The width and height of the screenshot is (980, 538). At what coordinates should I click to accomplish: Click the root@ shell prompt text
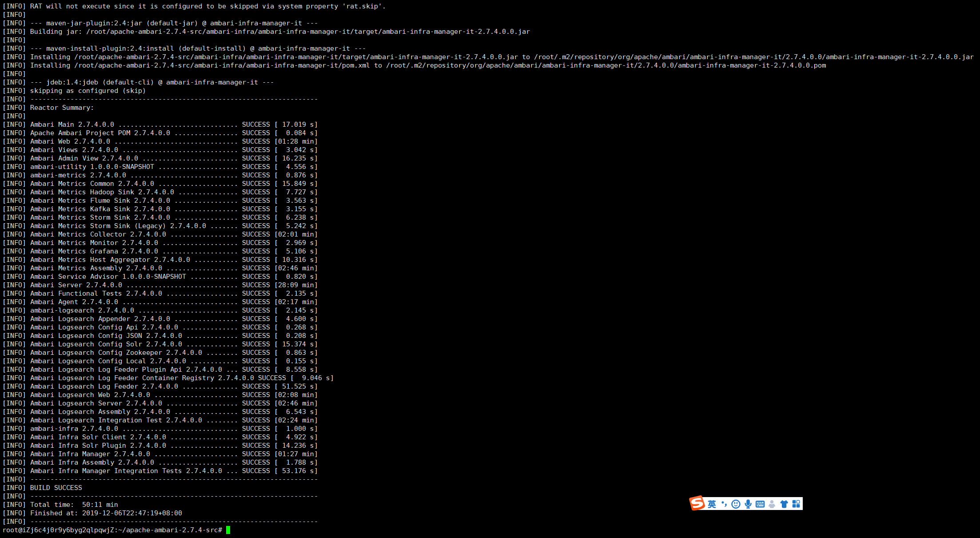[112, 530]
